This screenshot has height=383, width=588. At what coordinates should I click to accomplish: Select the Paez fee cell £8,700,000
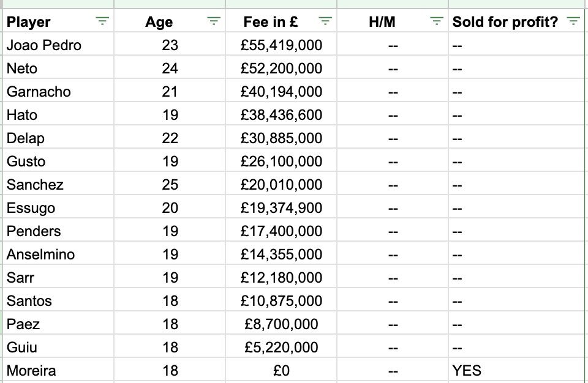point(281,324)
